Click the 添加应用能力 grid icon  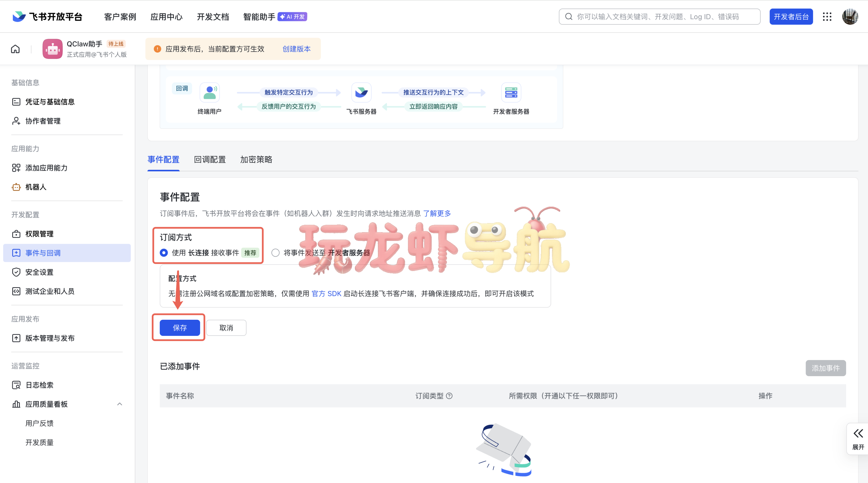(x=16, y=168)
